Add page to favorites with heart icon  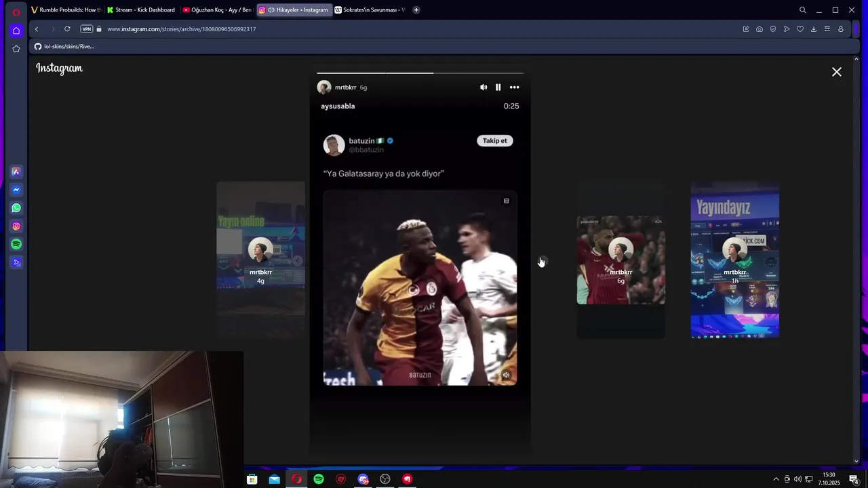[800, 29]
